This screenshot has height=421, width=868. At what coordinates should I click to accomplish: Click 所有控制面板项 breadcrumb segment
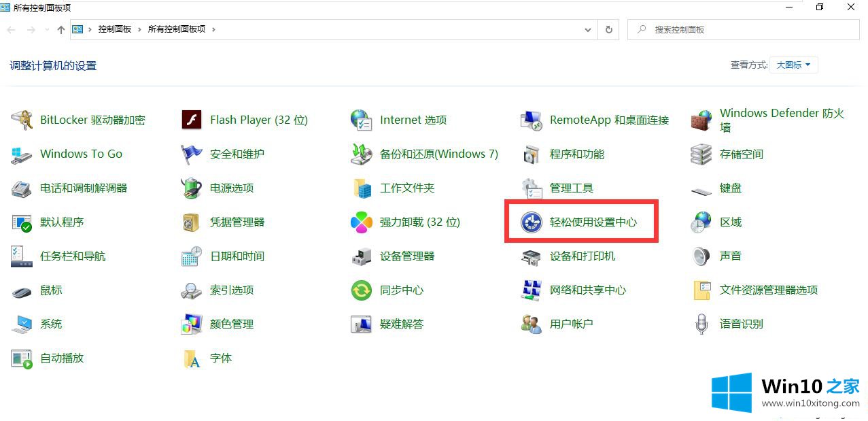[177, 30]
